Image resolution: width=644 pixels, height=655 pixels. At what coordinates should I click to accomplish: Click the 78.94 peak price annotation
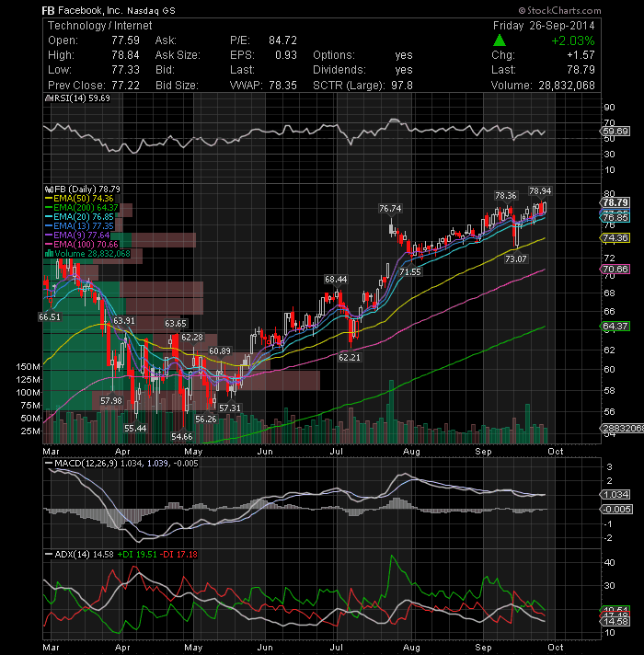pyautogui.click(x=540, y=191)
